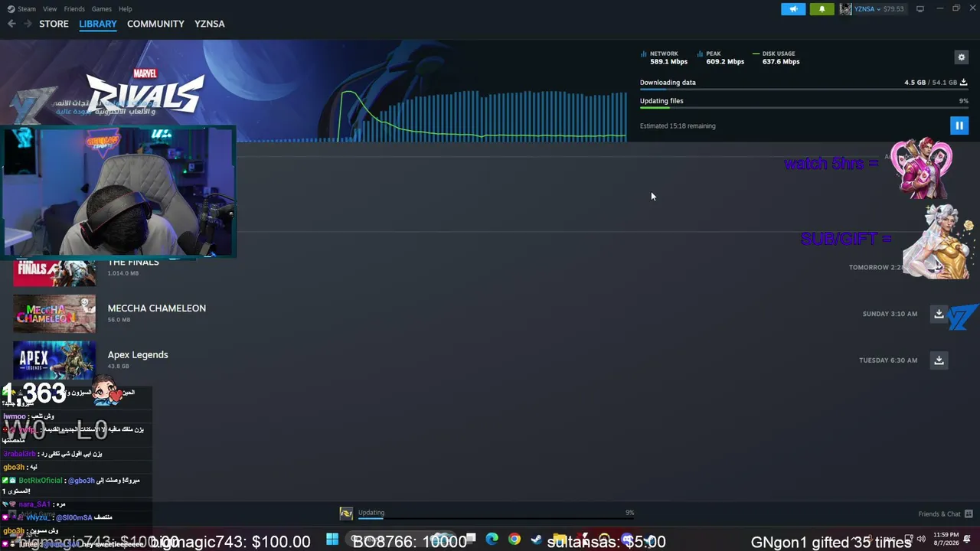Go forward using the forward arrow
Screen dimensions: 980x551
pyautogui.click(x=28, y=24)
